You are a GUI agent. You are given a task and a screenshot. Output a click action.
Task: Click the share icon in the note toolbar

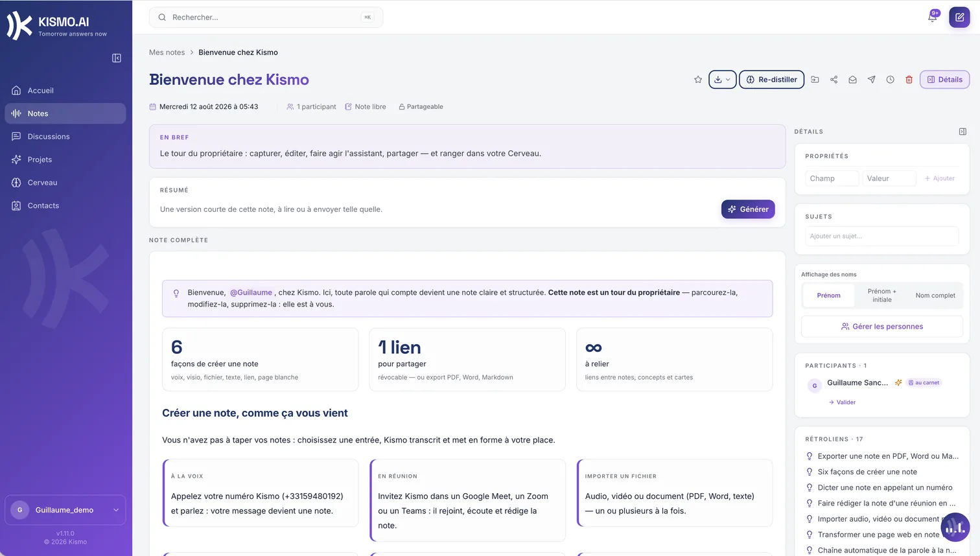(x=834, y=80)
